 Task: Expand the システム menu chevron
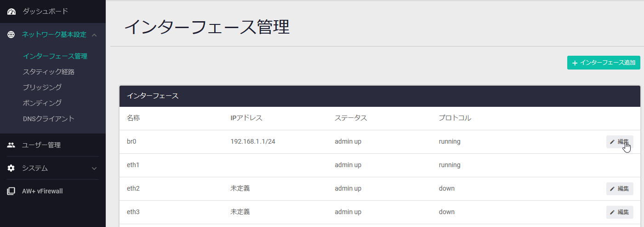coord(94,169)
